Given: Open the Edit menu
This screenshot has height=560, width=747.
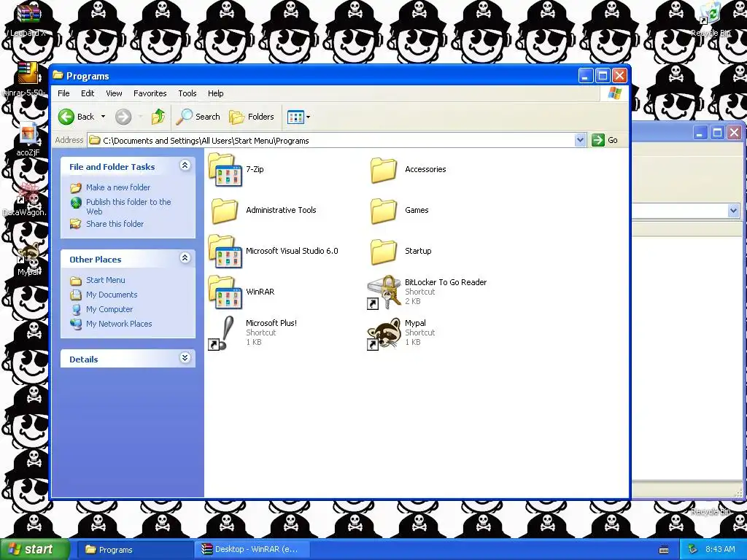Looking at the screenshot, I should pos(88,93).
